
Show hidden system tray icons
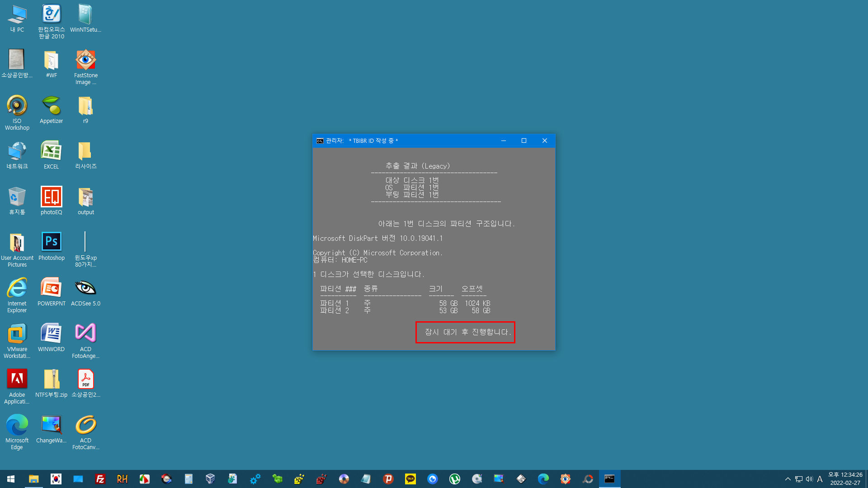point(788,479)
